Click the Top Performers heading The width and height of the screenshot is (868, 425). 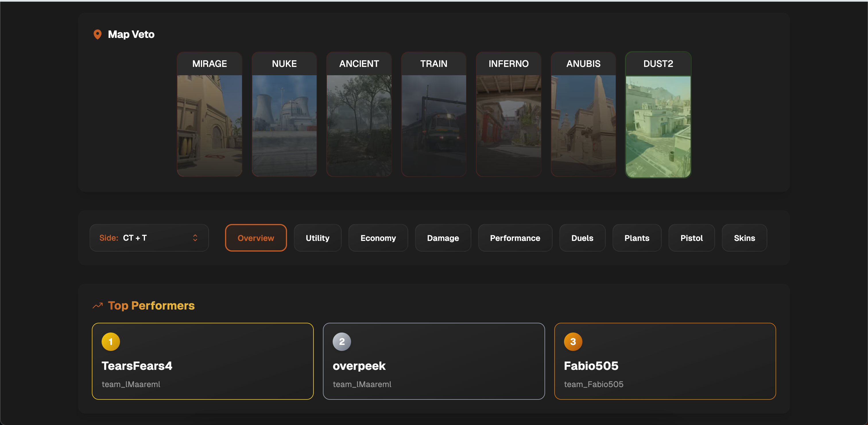(x=151, y=305)
